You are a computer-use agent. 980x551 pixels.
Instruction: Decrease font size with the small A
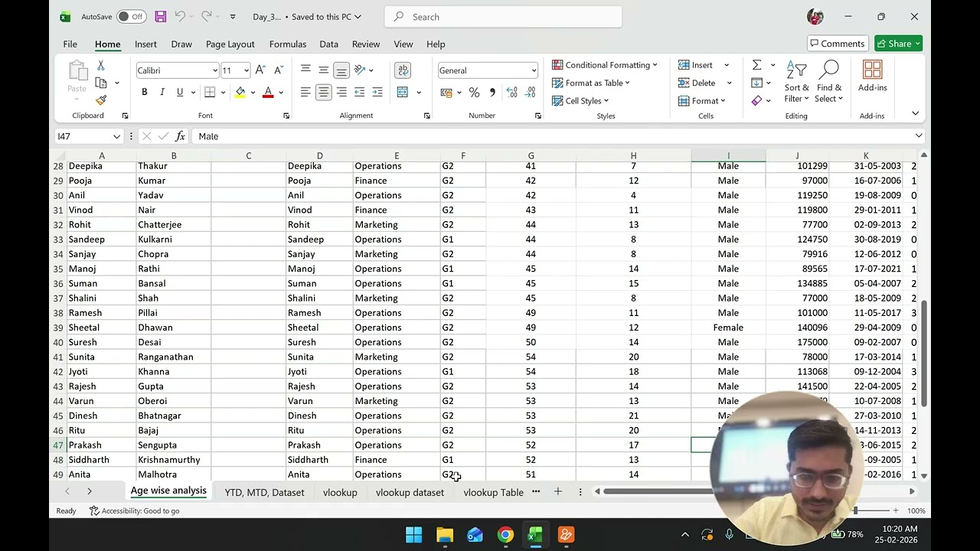[x=279, y=70]
